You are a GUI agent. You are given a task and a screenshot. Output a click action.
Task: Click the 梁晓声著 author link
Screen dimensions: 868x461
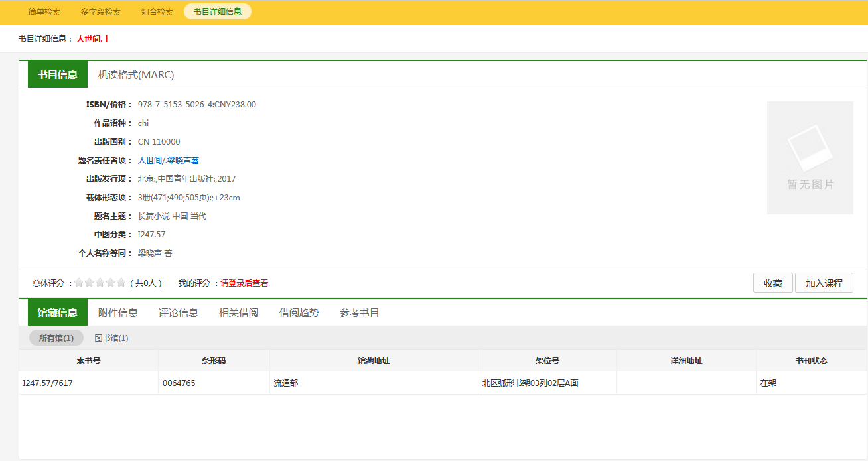coord(183,161)
